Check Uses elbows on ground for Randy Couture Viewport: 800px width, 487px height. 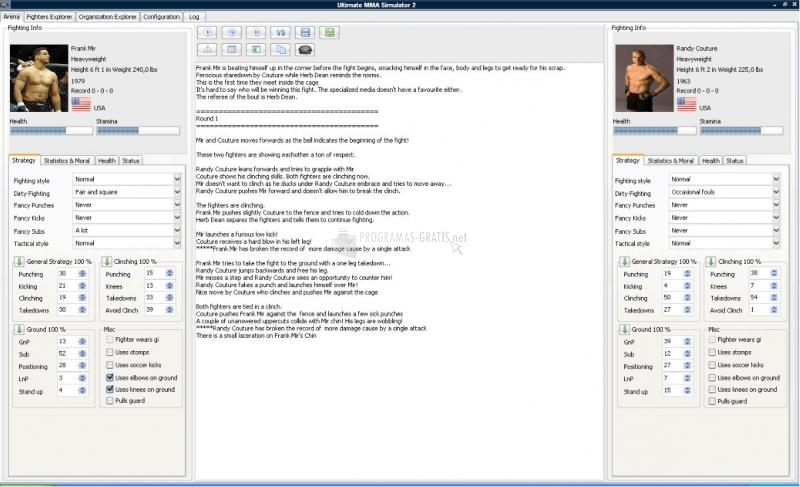pos(712,377)
